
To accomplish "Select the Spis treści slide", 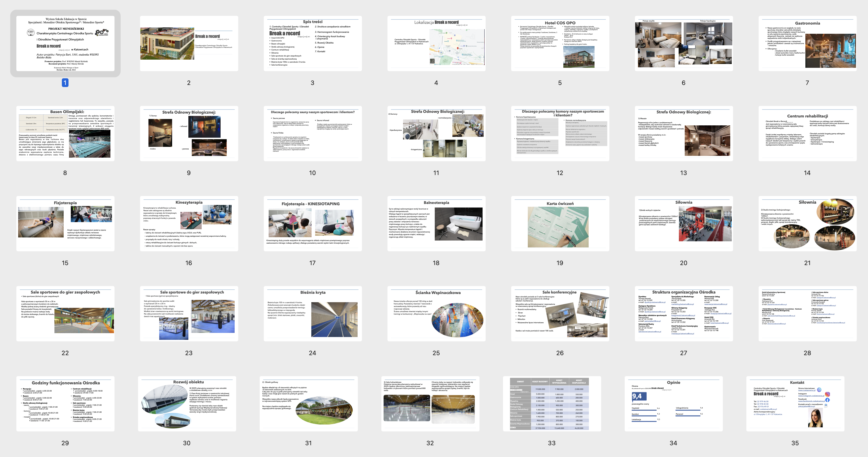I will (312, 43).
